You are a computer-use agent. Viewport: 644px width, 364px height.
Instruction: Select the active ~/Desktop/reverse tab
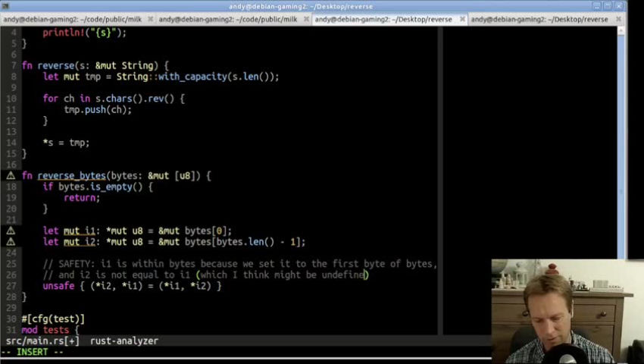coord(383,19)
